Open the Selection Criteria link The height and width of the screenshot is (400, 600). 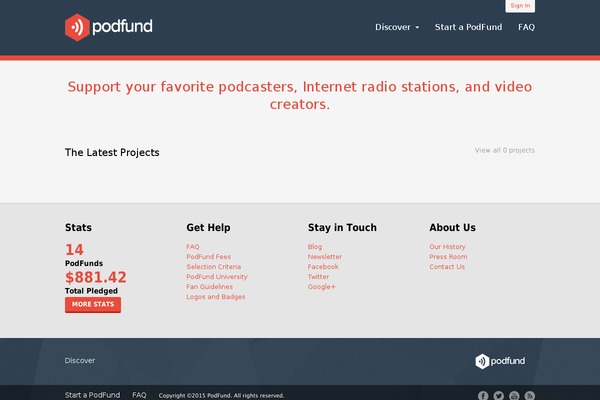(x=214, y=266)
